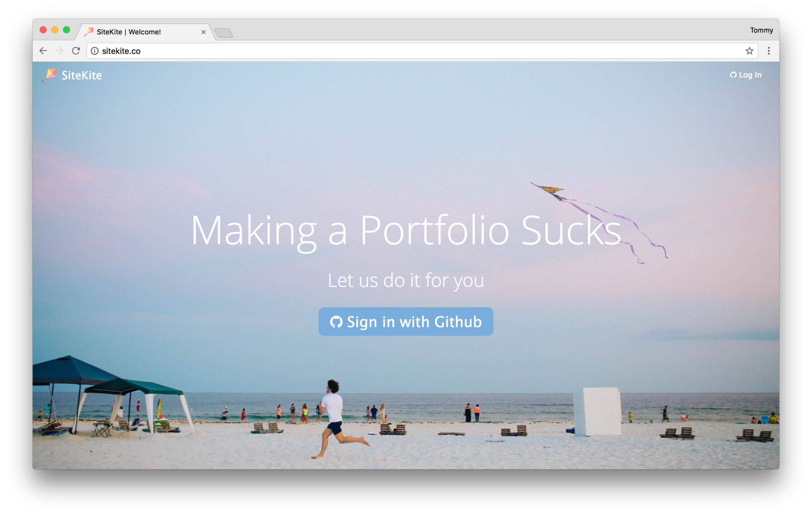Open a new browser tab

pyautogui.click(x=224, y=33)
